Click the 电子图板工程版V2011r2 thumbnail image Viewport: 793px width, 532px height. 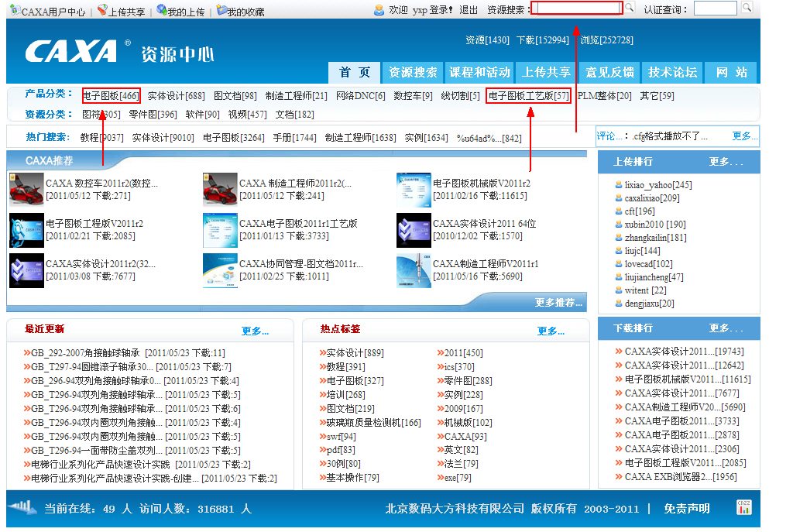[26, 230]
